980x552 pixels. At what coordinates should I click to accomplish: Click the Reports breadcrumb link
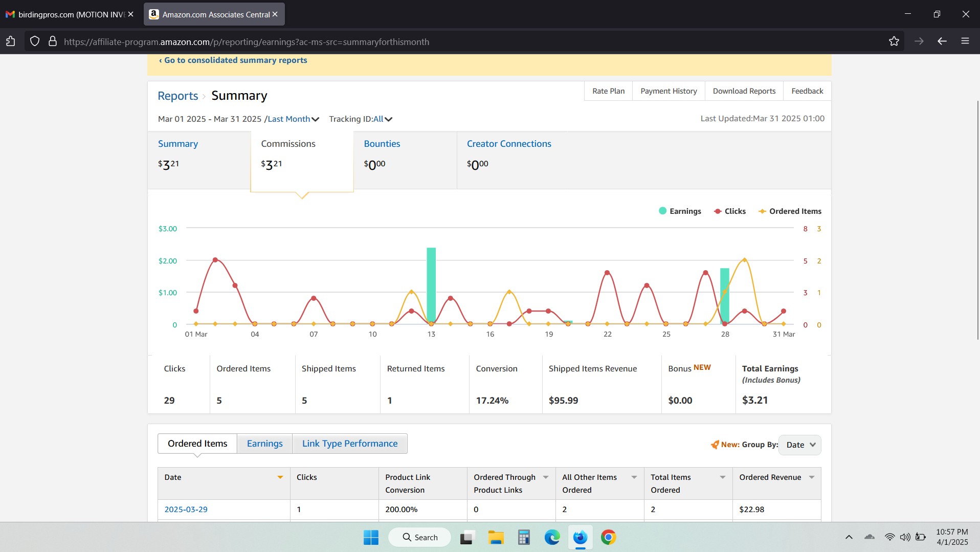point(177,96)
